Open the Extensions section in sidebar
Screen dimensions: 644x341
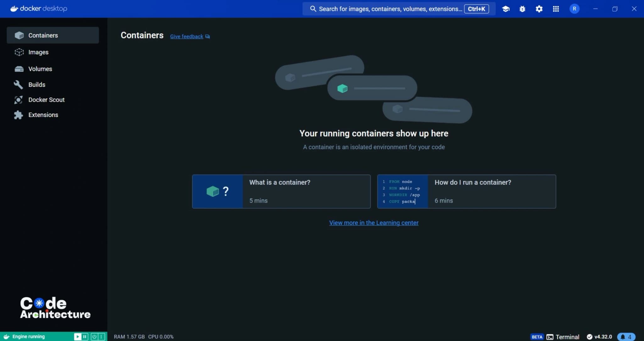pyautogui.click(x=53, y=115)
